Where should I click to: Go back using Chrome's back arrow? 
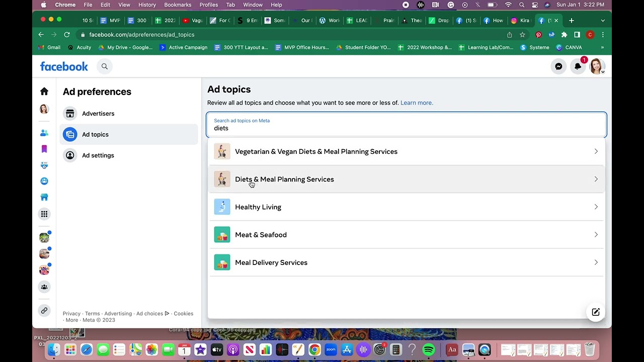[41, 35]
